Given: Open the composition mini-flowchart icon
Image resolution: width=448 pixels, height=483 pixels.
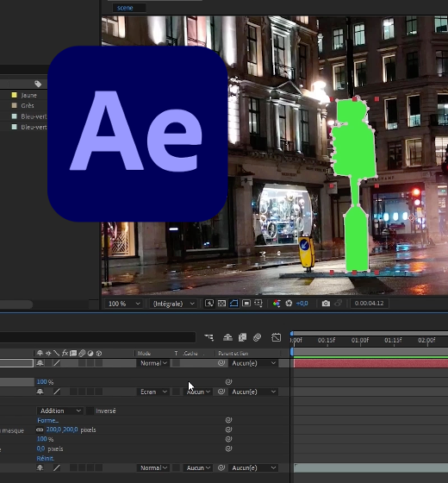Looking at the screenshot, I should pos(208,337).
